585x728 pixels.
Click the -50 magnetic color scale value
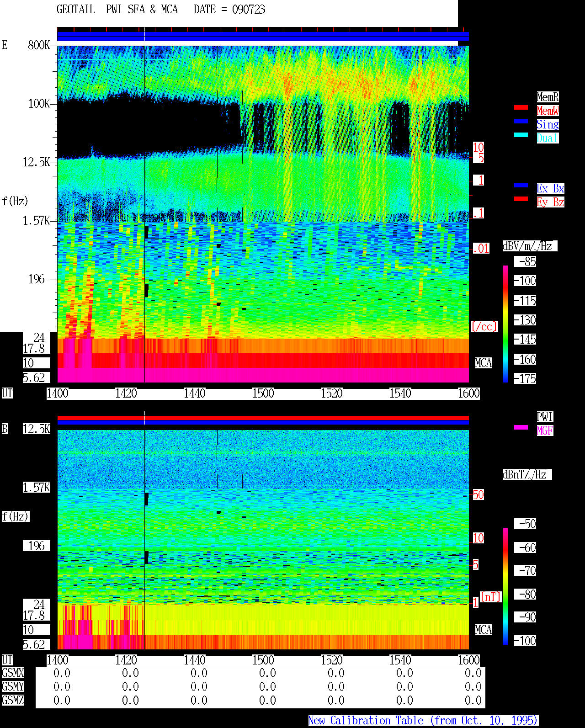click(x=526, y=524)
